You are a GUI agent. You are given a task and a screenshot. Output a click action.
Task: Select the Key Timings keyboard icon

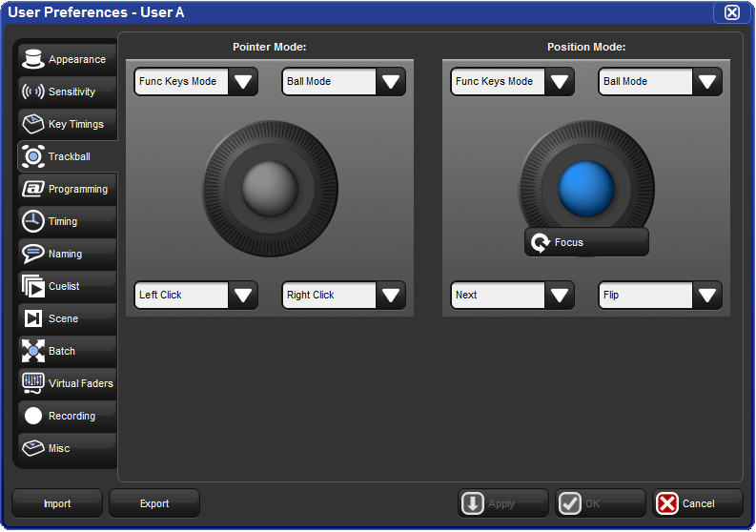pos(33,124)
